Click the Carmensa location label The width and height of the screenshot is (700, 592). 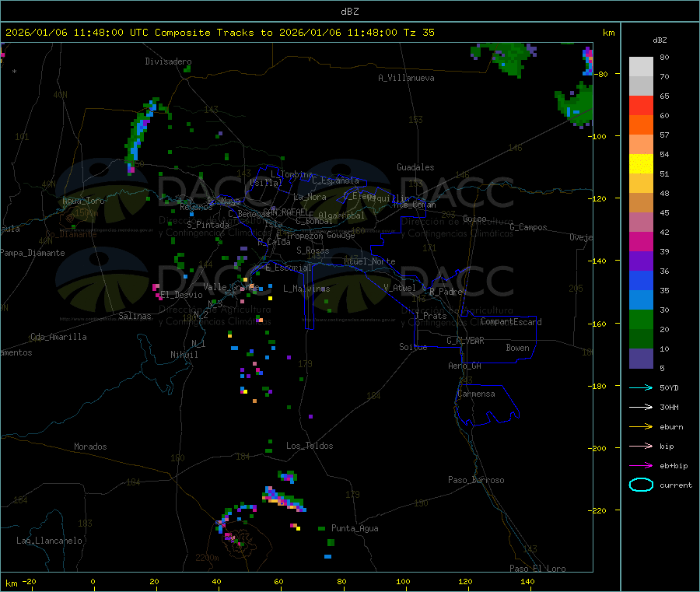point(476,394)
